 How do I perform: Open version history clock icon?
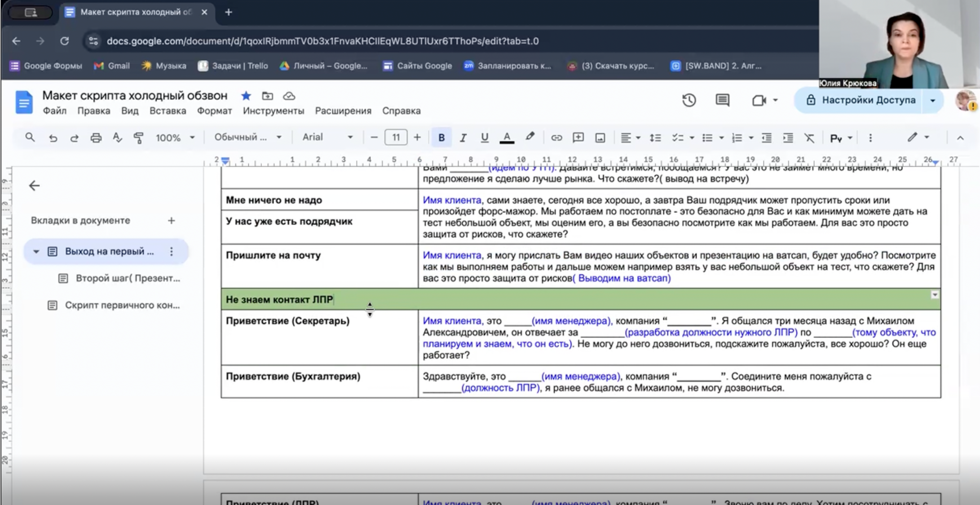tap(689, 100)
